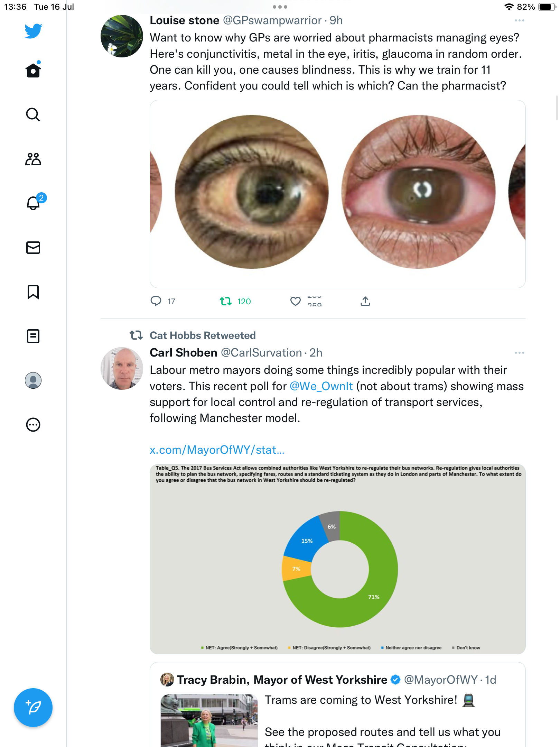Undo retweet on Louise stone's tweet
This screenshot has height=747, width=560.
click(226, 302)
